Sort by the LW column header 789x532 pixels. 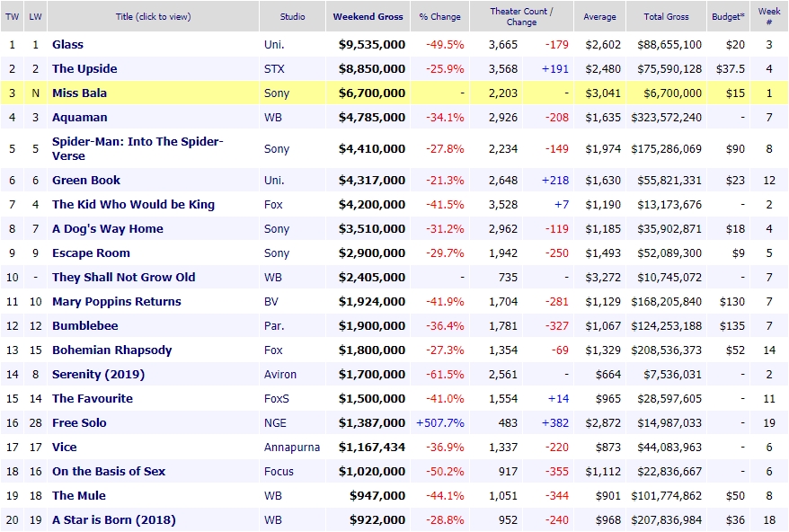coord(35,16)
